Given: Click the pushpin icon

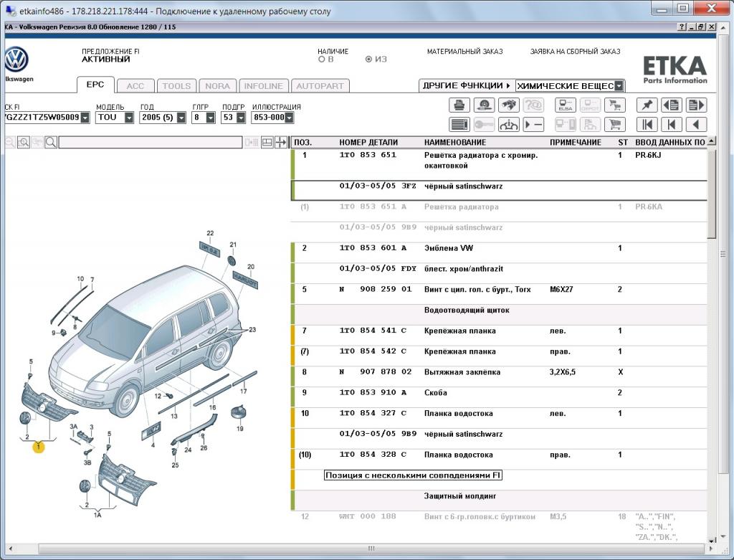Looking at the screenshot, I should (x=647, y=105).
